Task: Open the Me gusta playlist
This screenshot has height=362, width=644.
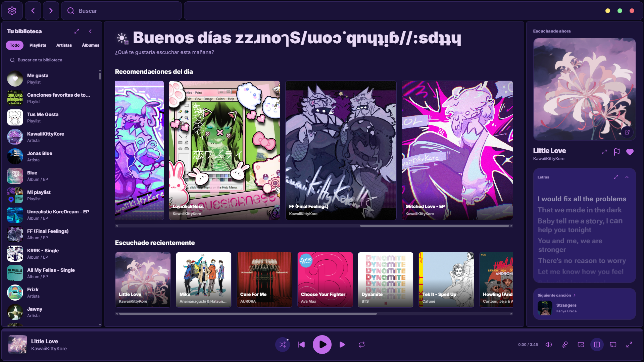Action: (52, 79)
